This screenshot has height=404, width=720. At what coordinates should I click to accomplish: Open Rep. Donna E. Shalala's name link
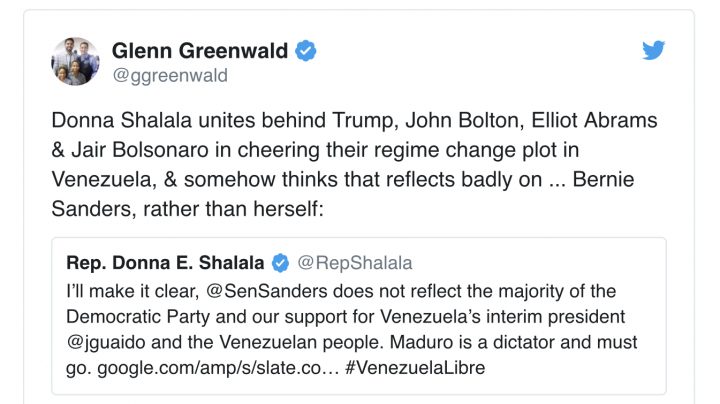click(x=165, y=263)
